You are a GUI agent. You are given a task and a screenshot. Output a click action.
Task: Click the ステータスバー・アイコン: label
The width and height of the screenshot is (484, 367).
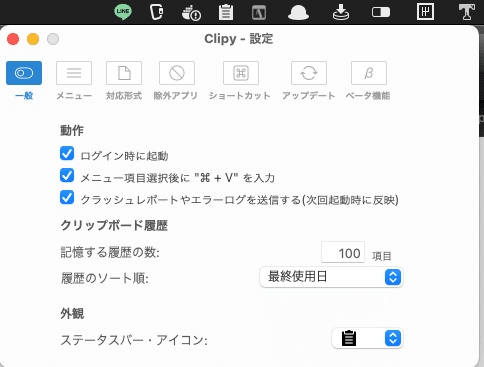(x=134, y=340)
